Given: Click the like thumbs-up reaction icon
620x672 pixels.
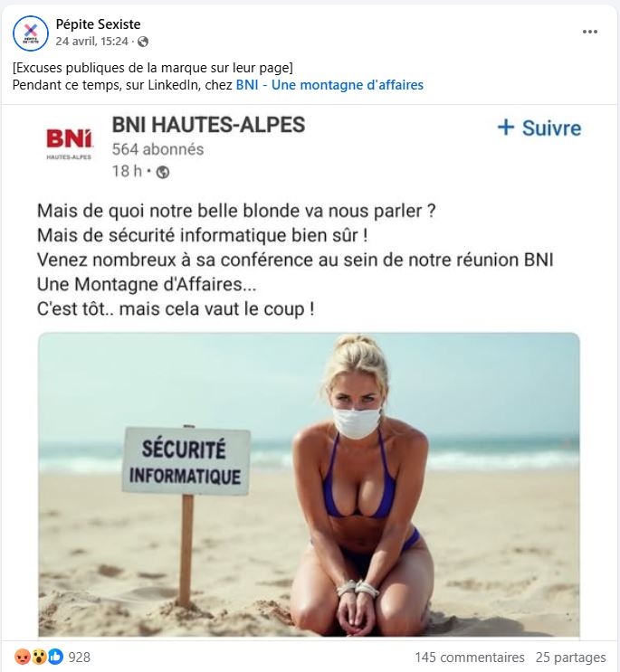Looking at the screenshot, I should tap(55, 657).
